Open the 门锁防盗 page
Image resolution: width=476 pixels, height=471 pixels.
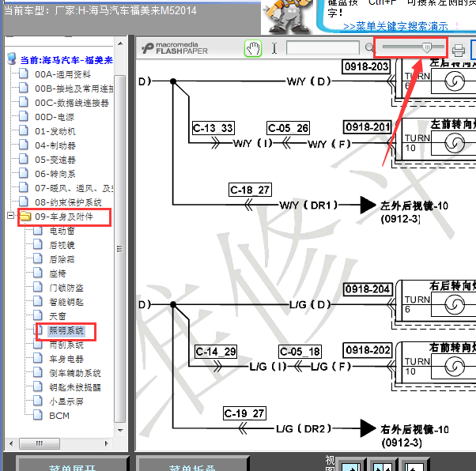click(66, 288)
